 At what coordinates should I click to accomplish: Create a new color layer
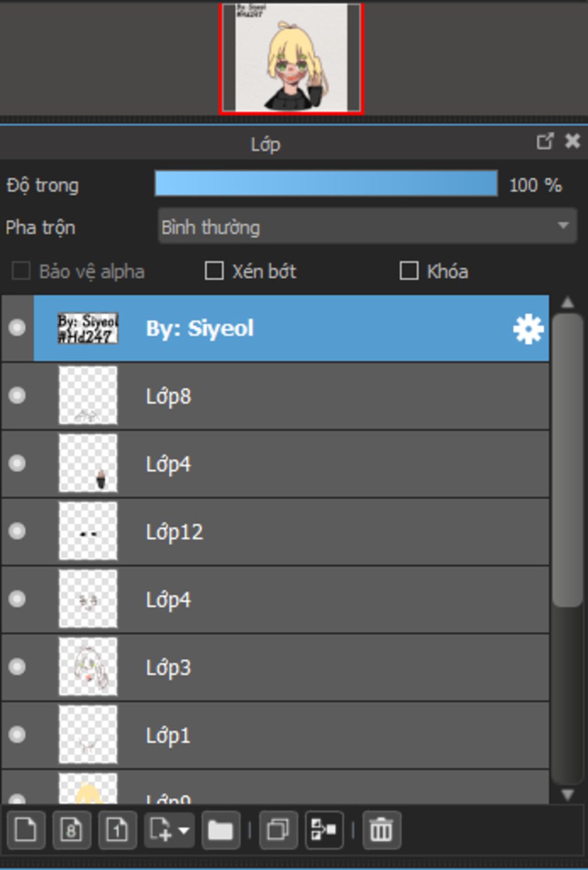pos(25,830)
